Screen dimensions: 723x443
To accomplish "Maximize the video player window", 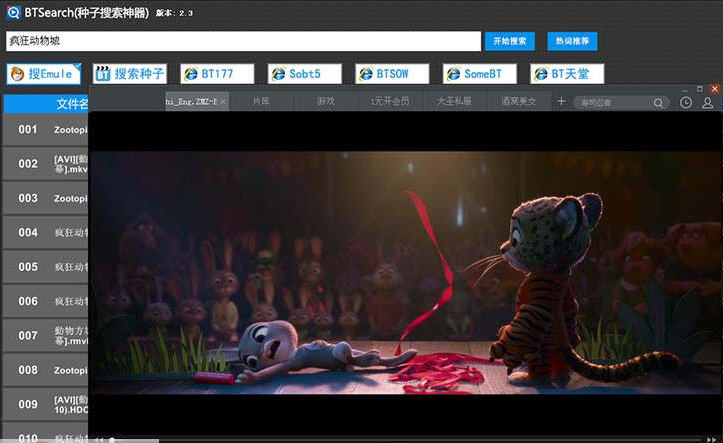I will [x=699, y=89].
